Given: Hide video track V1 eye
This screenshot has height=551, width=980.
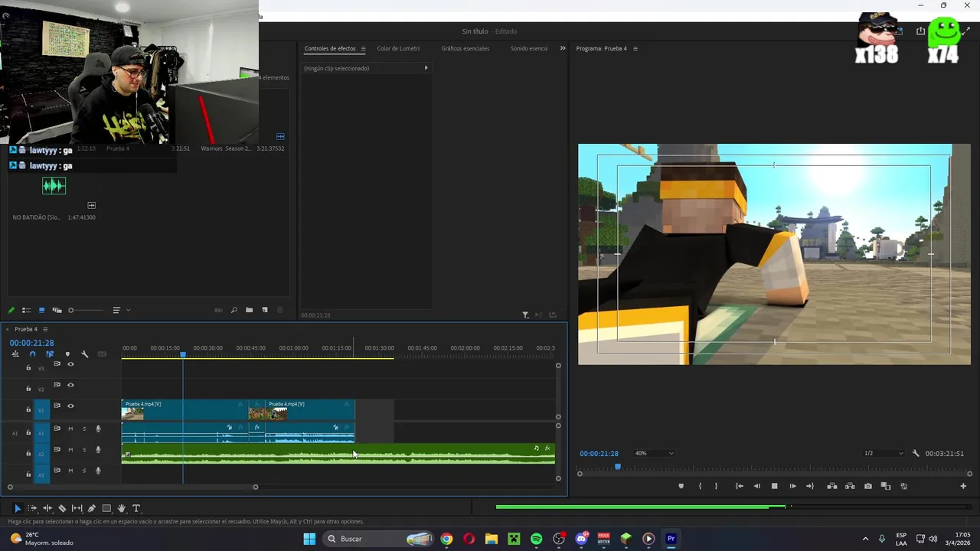Looking at the screenshot, I should tap(70, 406).
